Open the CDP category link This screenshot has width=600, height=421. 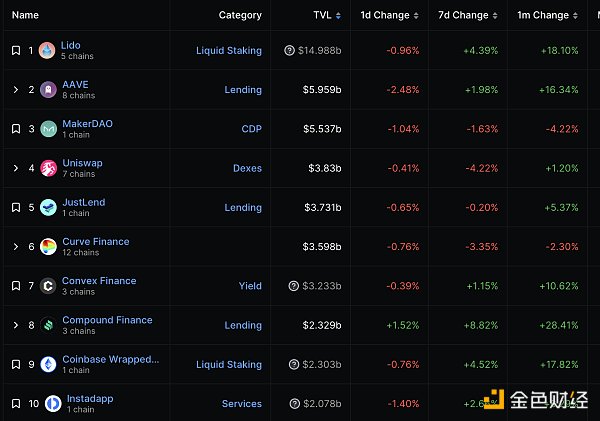[x=251, y=129]
